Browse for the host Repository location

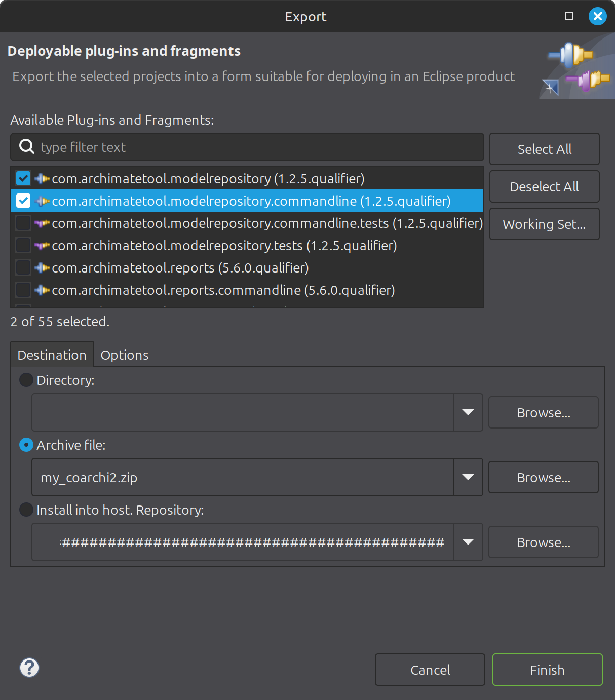pyautogui.click(x=544, y=542)
